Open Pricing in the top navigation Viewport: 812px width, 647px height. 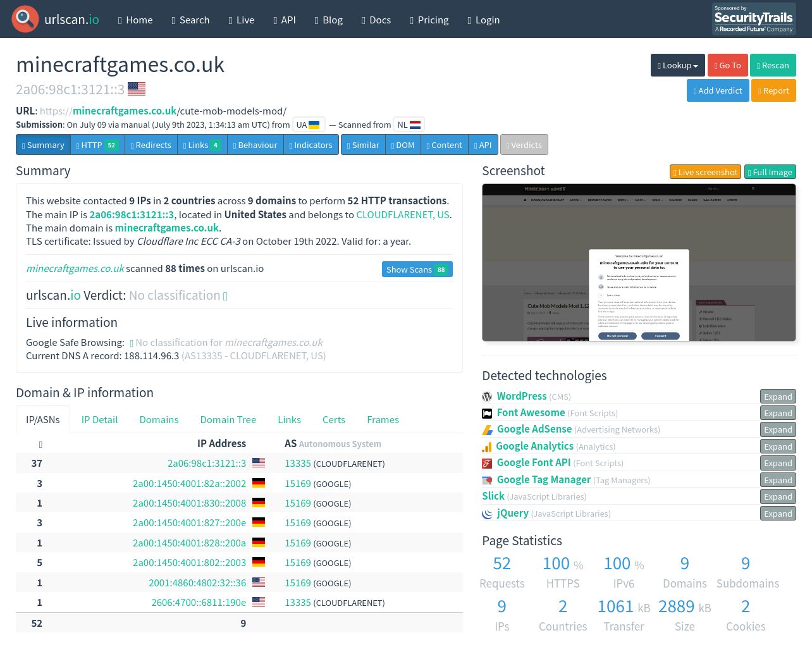pos(429,20)
